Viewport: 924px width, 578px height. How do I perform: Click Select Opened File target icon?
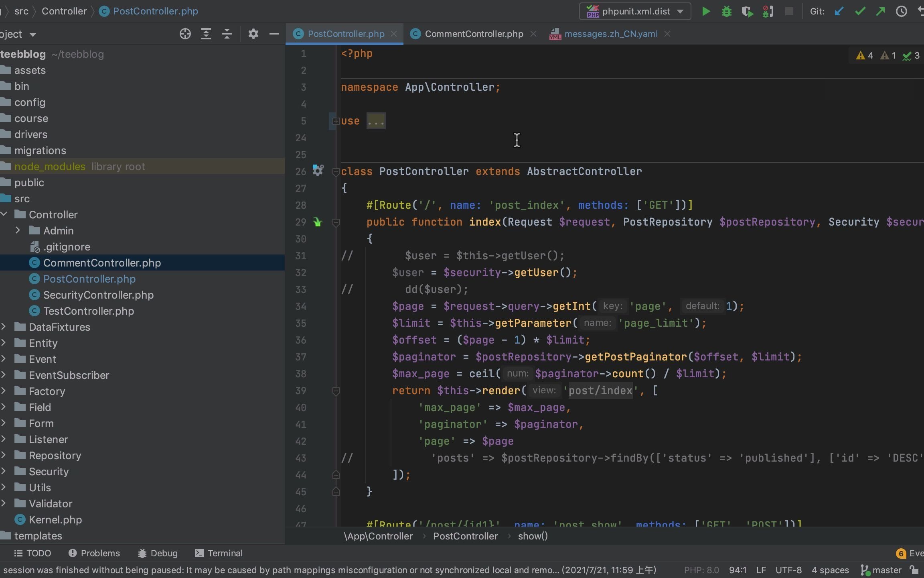[x=185, y=34]
